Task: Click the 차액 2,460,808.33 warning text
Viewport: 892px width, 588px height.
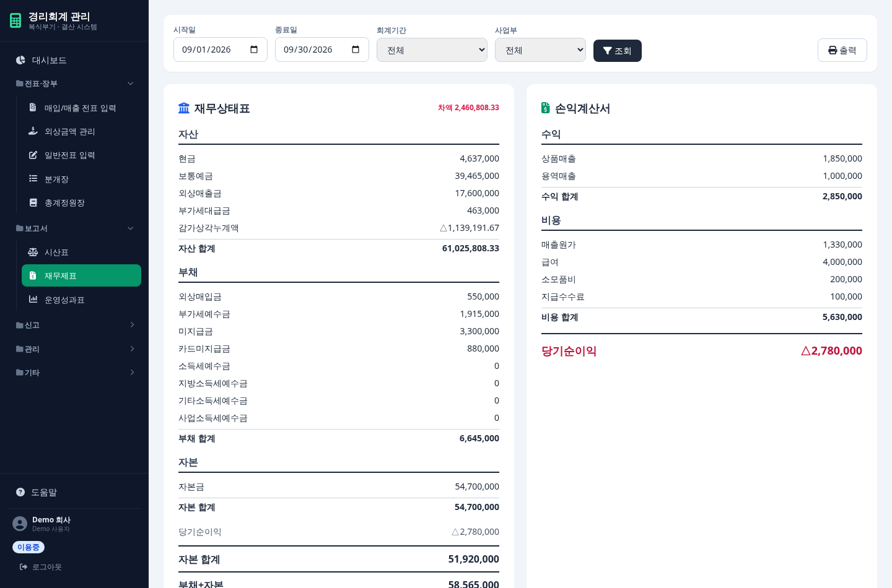Action: click(x=468, y=108)
